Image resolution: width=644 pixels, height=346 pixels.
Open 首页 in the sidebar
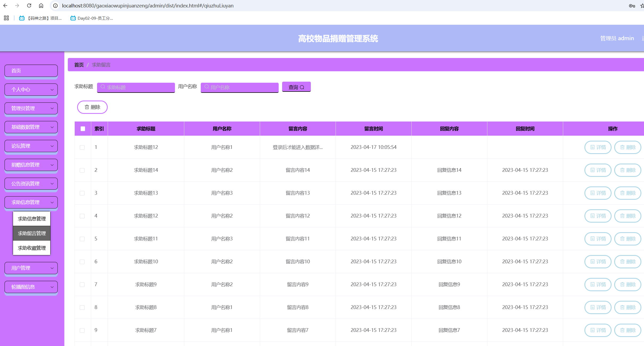pyautogui.click(x=31, y=71)
